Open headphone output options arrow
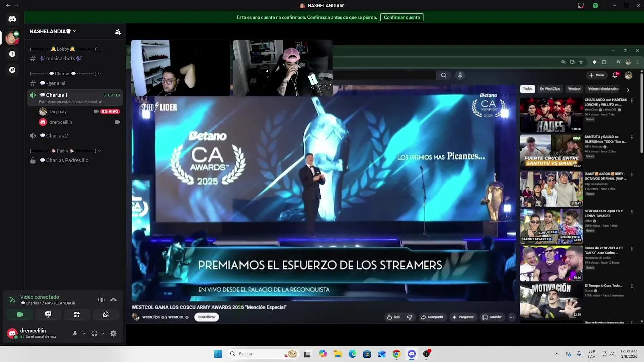Screen dimensions: 644x362 pos(103,333)
